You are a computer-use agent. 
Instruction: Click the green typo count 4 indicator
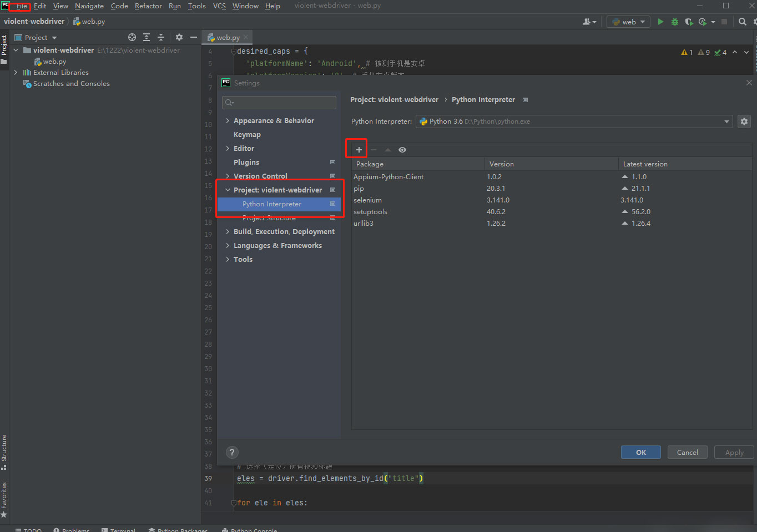(x=720, y=52)
